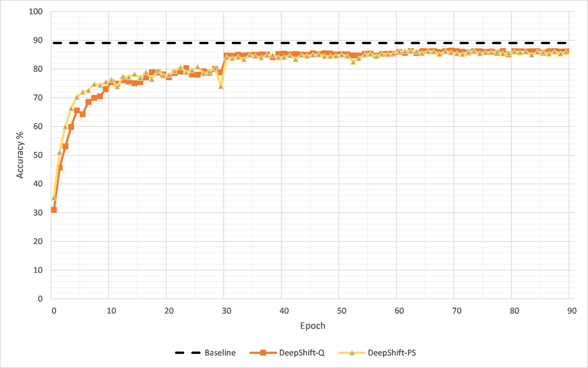Click the y-axis label 100

(x=36, y=12)
